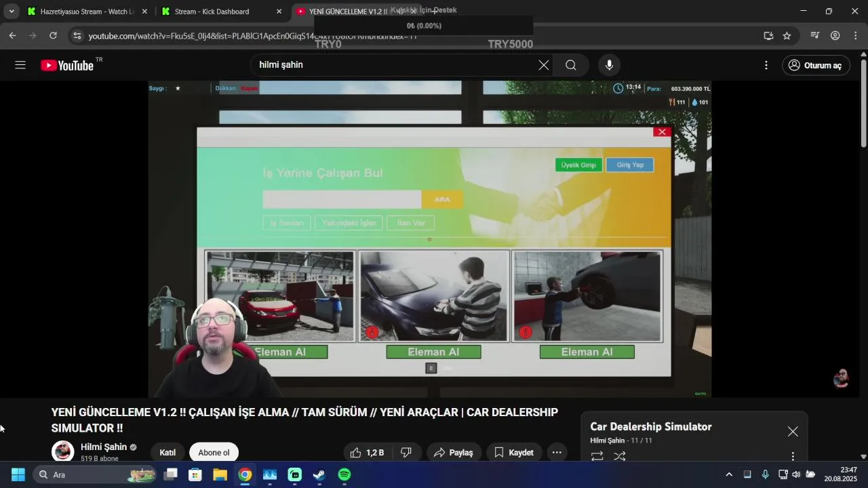The width and height of the screenshot is (868, 488).
Task: Open YouTube settings three-dot menu
Action: (766, 65)
